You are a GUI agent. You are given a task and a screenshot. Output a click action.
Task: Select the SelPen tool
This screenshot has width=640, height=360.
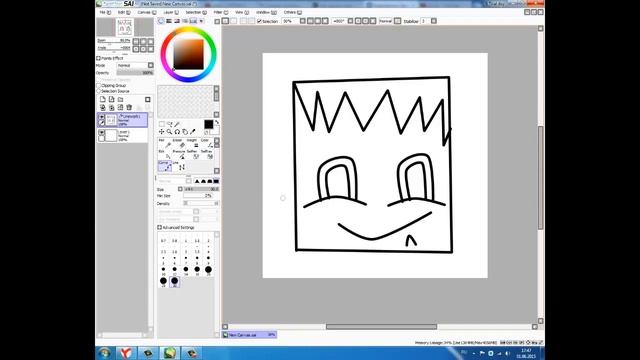tap(192, 154)
